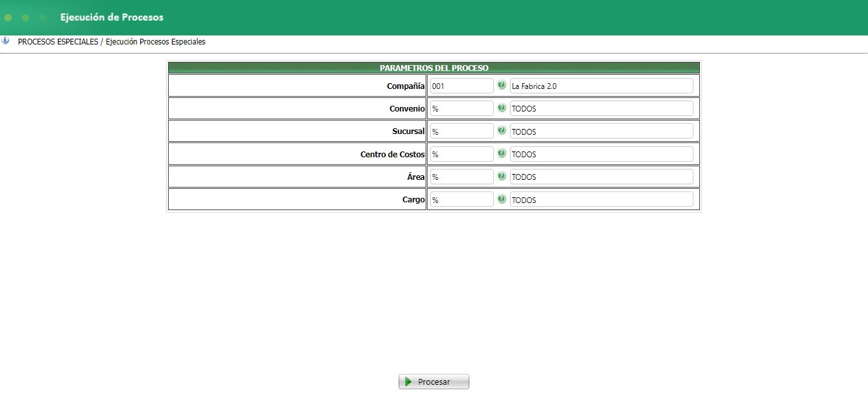Focus the Sucursal code field
Viewport: 868px width, 417px height.
461,131
